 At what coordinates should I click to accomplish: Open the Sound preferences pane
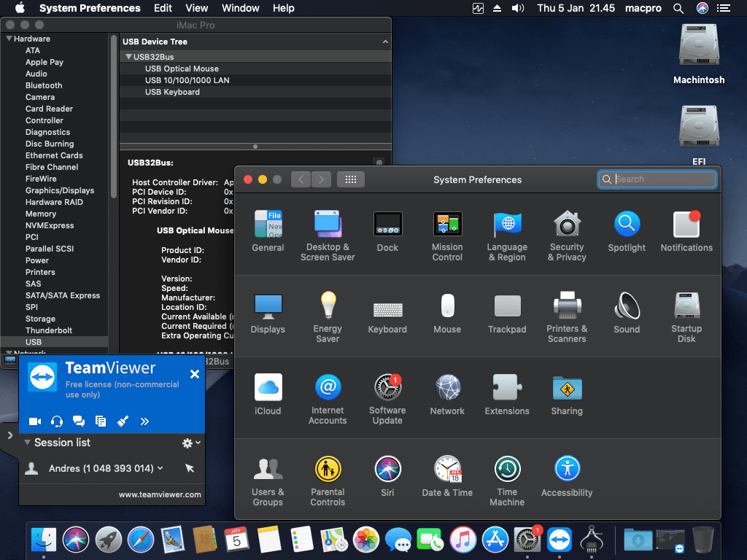click(x=627, y=313)
